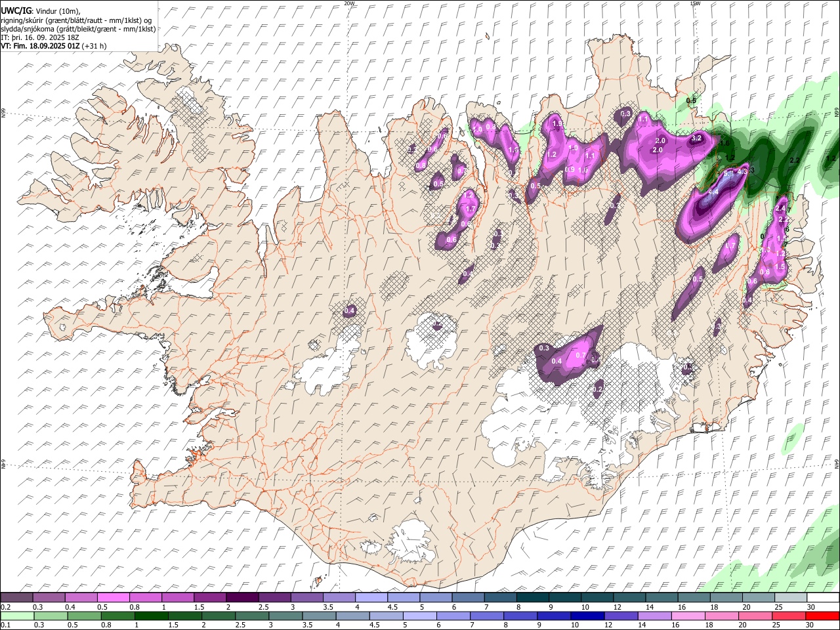Click the '2.4' snowfall value on the east coast
The image size is (840, 630).
point(780,209)
